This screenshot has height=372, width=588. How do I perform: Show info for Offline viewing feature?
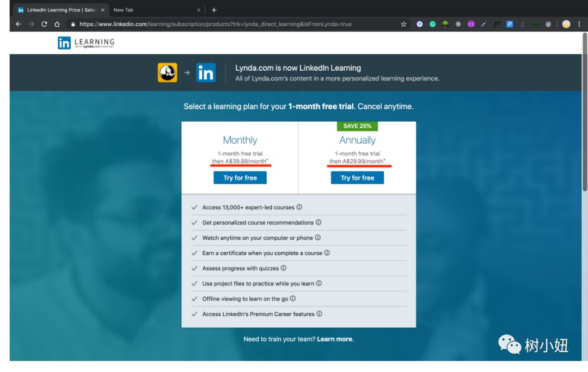tap(293, 299)
